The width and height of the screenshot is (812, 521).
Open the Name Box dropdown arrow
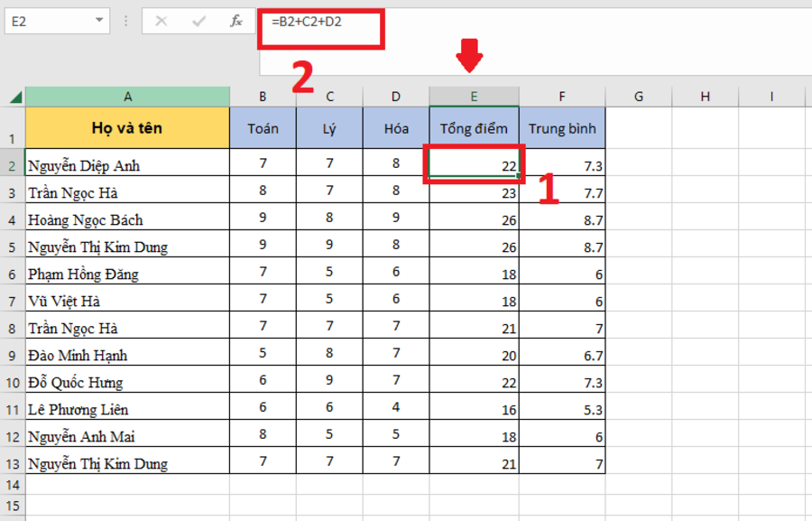click(x=99, y=21)
